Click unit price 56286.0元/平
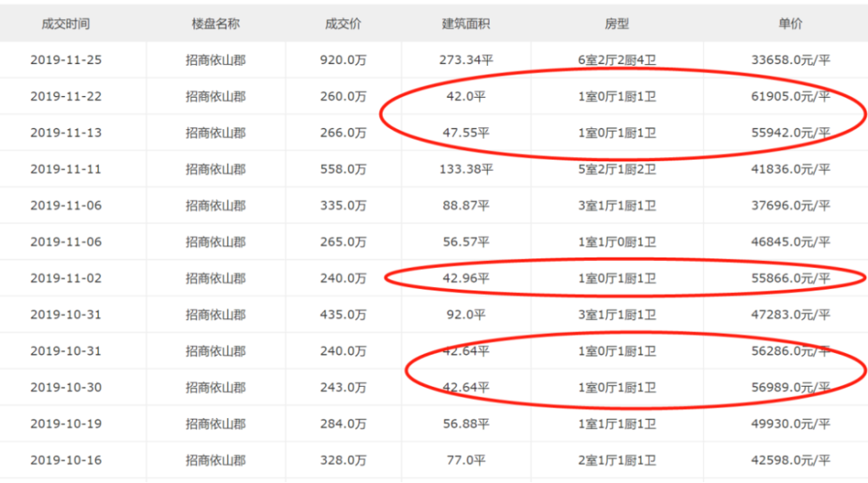This screenshot has height=483, width=868. [791, 351]
